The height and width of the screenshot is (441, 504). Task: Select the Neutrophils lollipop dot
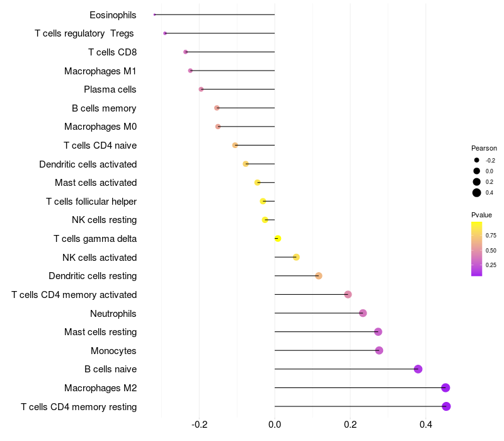[x=363, y=313]
